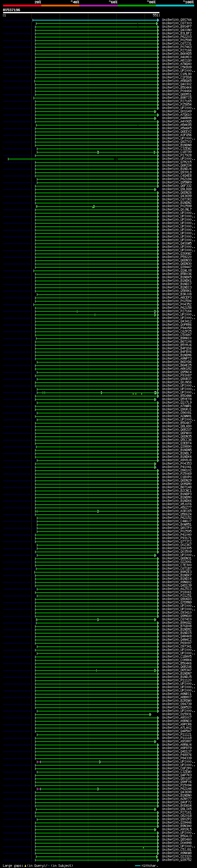Click the purple ~60% identity legend segment
Image resolution: width=197 pixels, height=868 pixels.
click(x=98, y=6)
